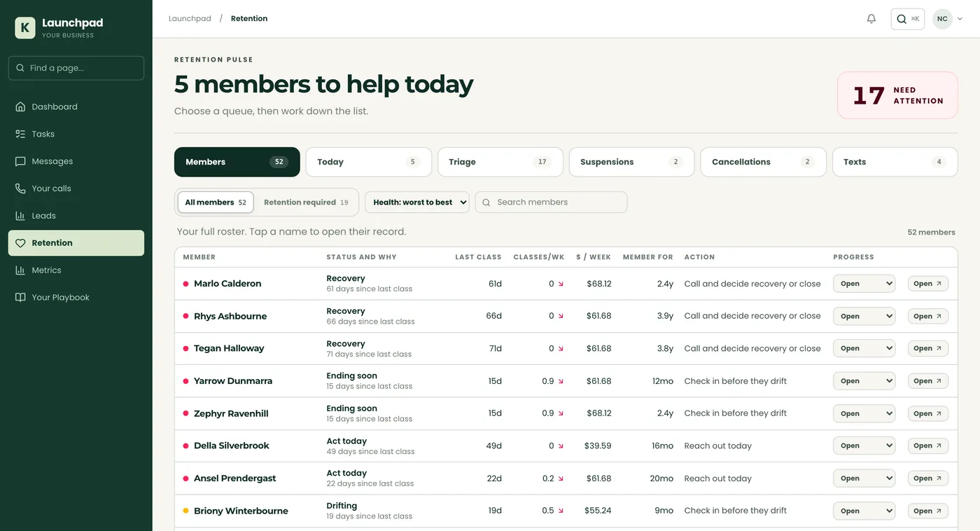Viewport: 980px width, 531px height.
Task: Click the Retention breadcrumb text
Action: [249, 19]
